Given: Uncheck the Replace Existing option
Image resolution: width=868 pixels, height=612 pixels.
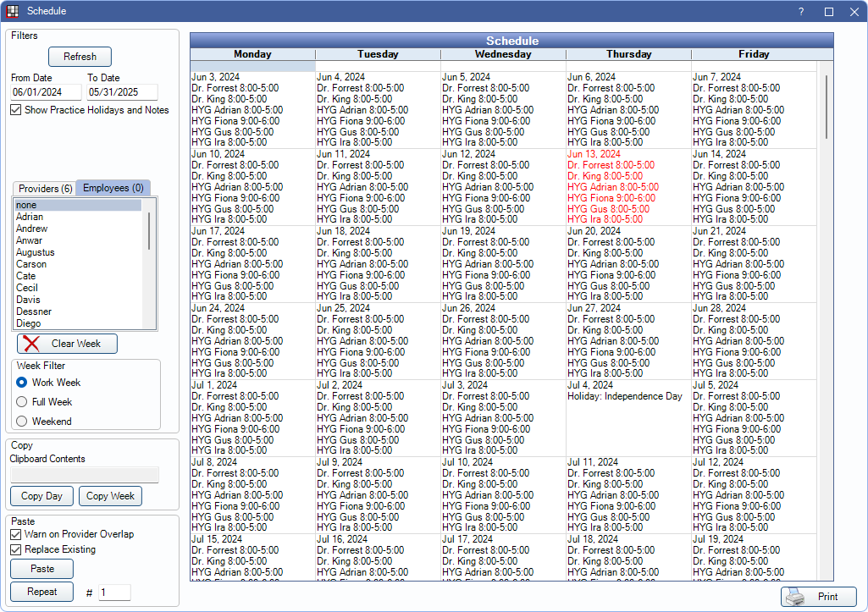Looking at the screenshot, I should click(x=16, y=549).
